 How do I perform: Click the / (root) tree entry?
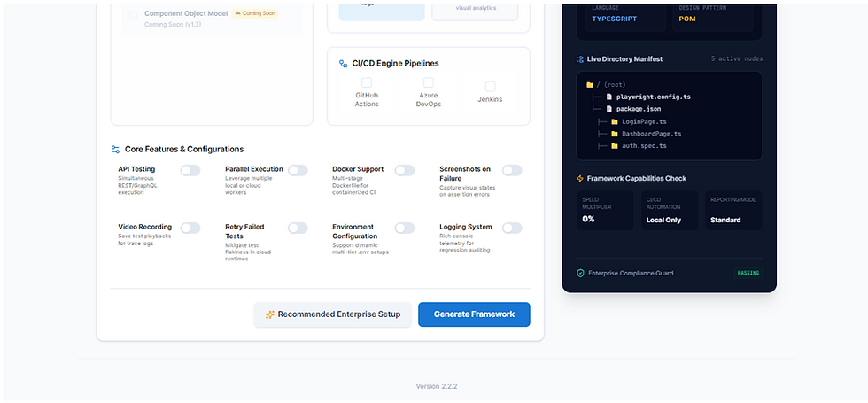tap(611, 85)
